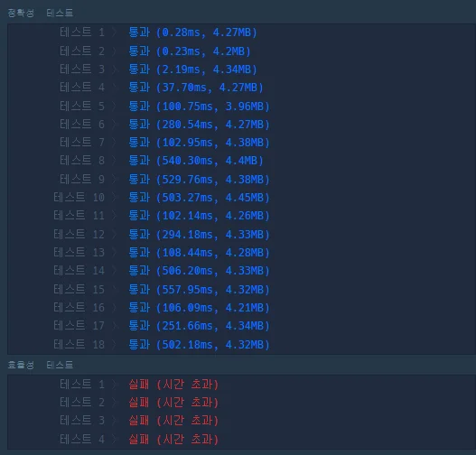Screen dimensions: 476x455
Task: Select result 통과 (2.19ms, 4.34MB)
Action: (192, 70)
